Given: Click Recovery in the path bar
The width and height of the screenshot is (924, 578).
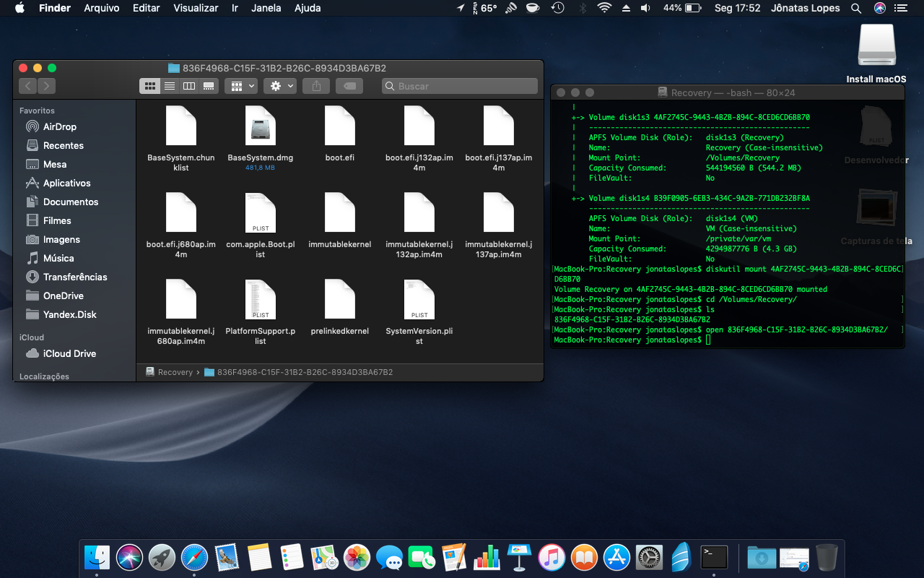Looking at the screenshot, I should coord(175,372).
